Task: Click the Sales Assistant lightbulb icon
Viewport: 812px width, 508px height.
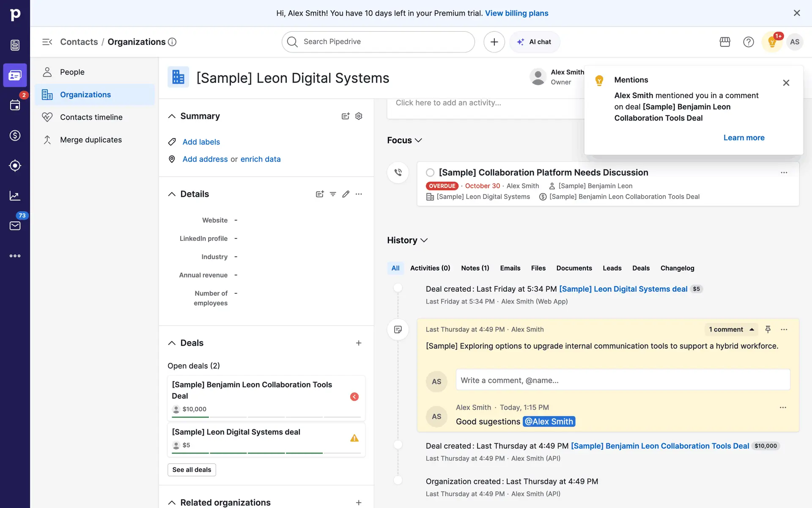Action: tap(772, 42)
